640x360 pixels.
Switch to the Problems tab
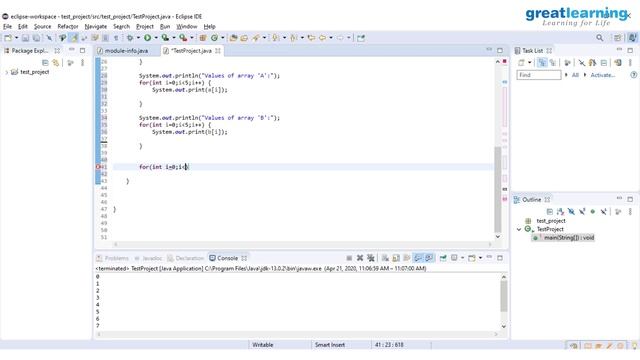point(112,258)
